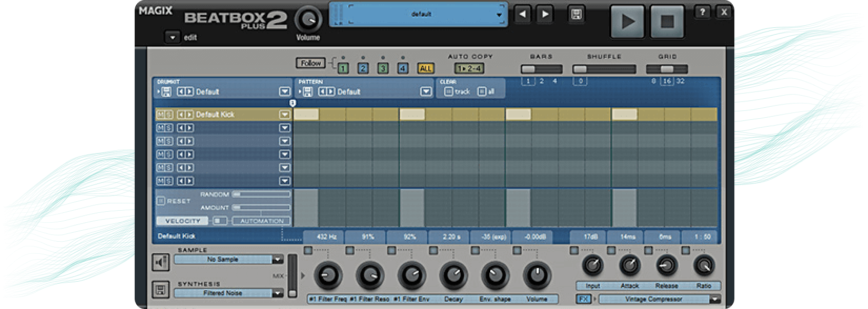Viewport: 868px width, 309px height.
Task: Save the drumkit with its disk icon
Action: tap(166, 91)
